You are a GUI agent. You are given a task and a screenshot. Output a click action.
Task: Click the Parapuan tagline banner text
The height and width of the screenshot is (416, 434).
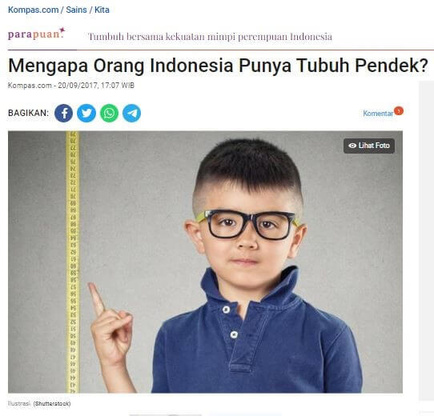[x=210, y=36]
